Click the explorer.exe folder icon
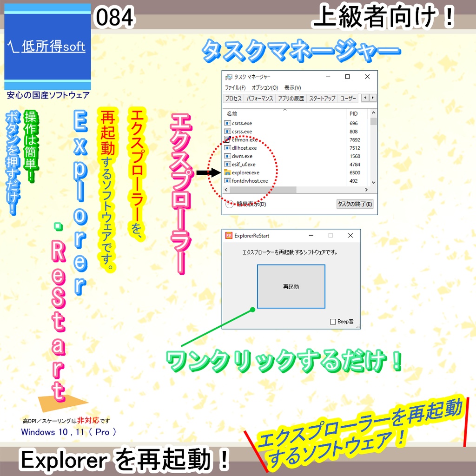The image size is (476, 476). point(227,172)
